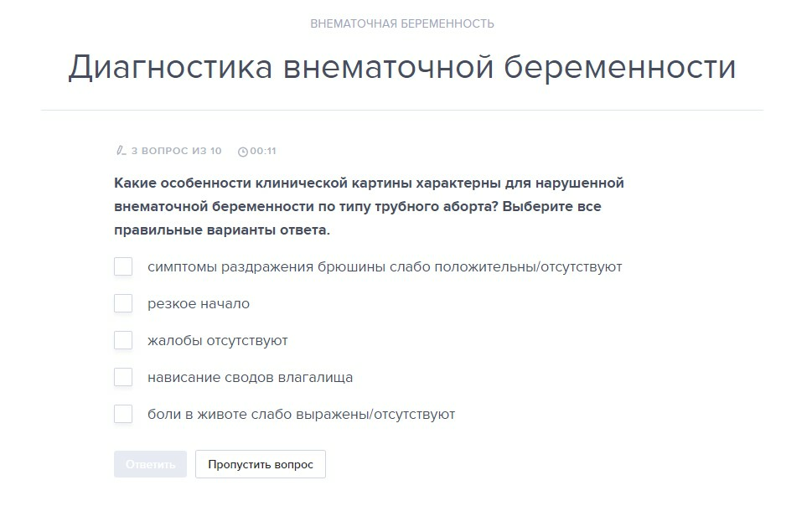Check the 'симптомы раздражения брюшины' checkbox
812x506 pixels.
[x=123, y=266]
